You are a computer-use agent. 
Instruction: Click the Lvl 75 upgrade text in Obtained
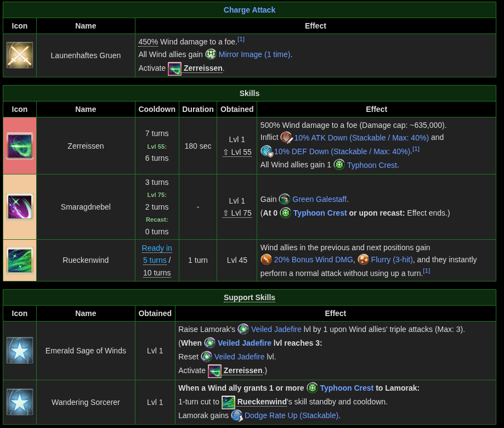point(237,213)
